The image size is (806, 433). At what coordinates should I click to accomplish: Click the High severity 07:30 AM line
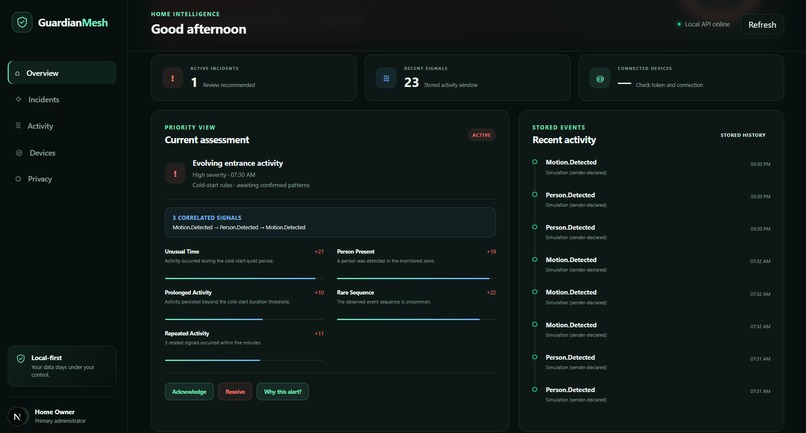[224, 175]
